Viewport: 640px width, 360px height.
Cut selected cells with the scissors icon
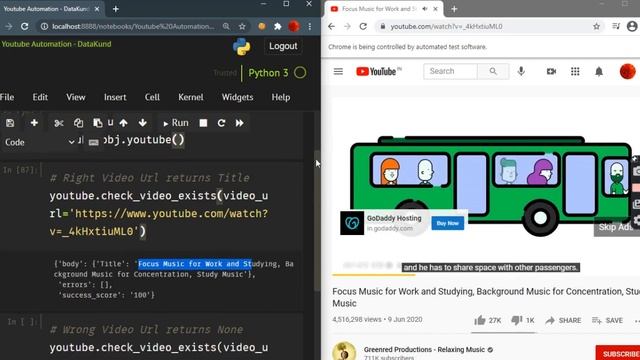(59, 123)
